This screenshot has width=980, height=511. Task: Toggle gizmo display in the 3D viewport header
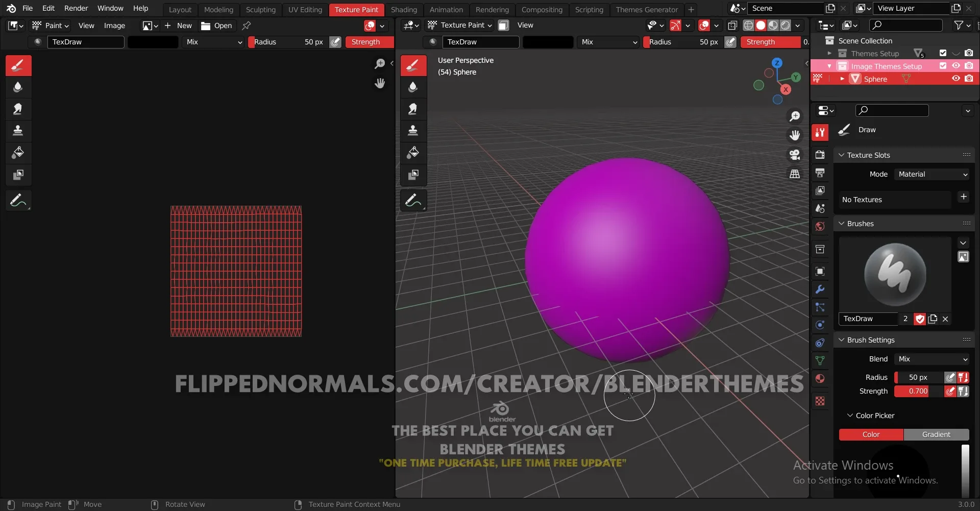pos(675,26)
